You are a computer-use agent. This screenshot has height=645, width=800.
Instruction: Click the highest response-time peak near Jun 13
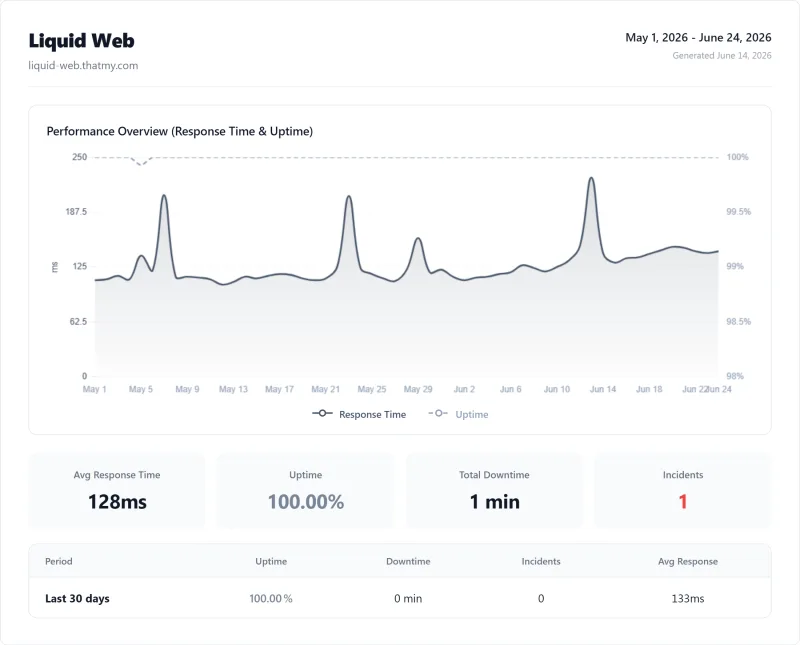pos(591,178)
